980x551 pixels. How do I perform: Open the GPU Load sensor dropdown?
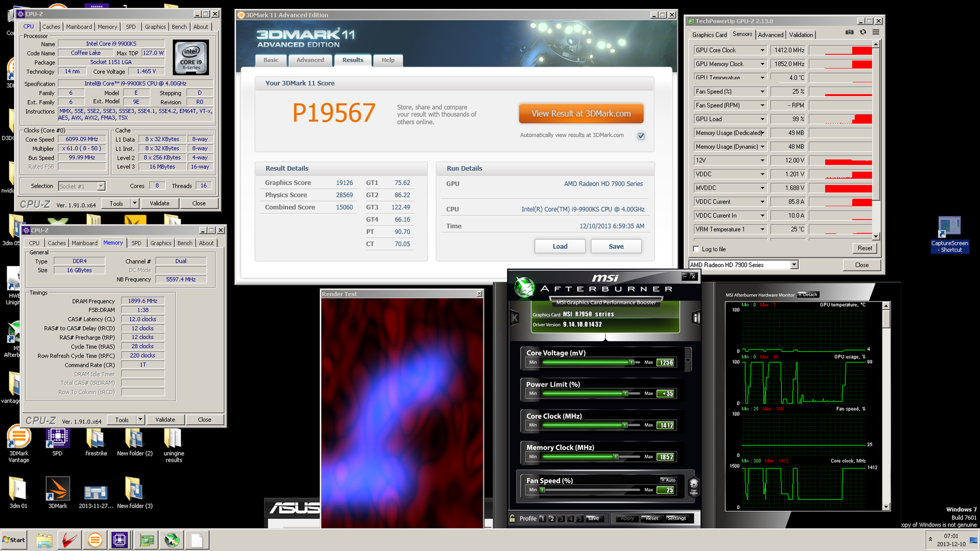(763, 119)
